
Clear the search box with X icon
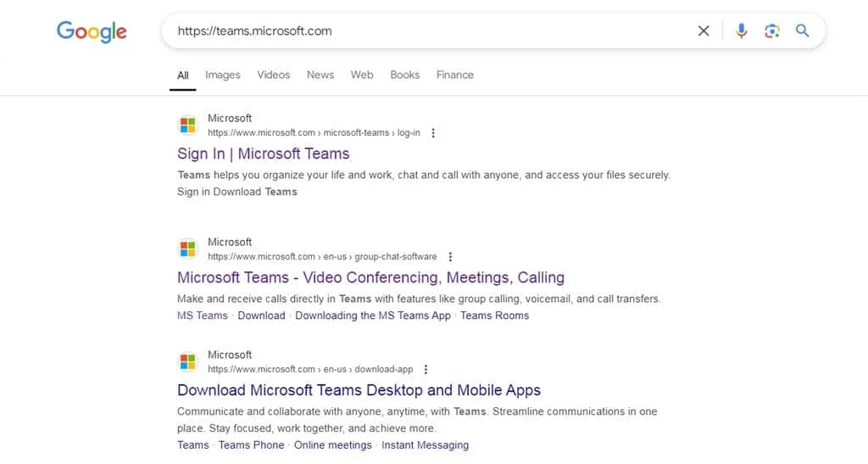click(x=703, y=31)
